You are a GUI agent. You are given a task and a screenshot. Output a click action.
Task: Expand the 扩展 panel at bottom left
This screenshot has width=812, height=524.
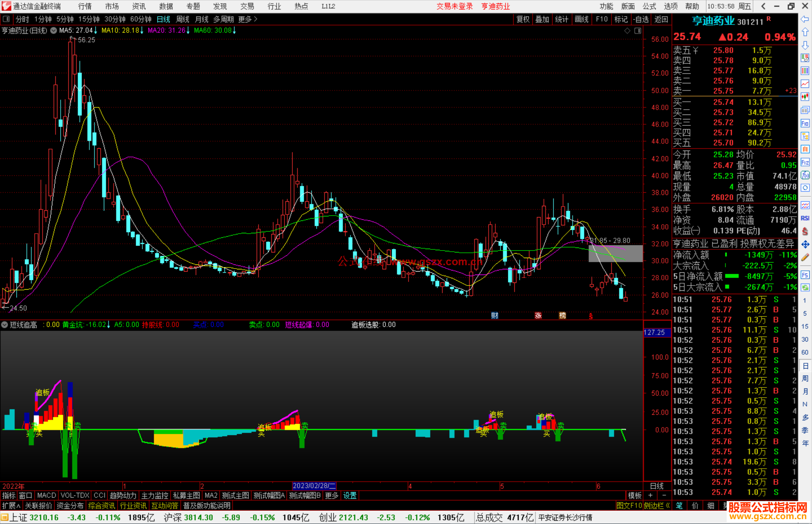tap(11, 506)
